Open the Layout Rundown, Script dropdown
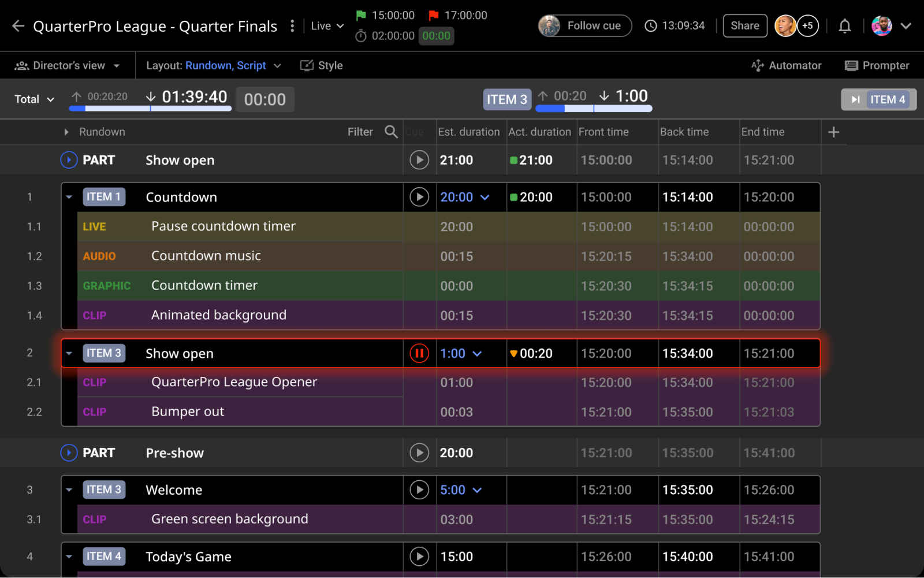Screen dimensions: 924x578 [x=213, y=65]
